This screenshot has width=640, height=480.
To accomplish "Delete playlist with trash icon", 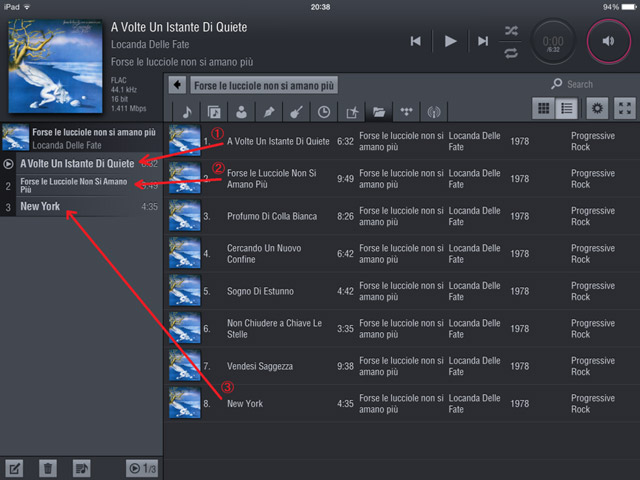I will pos(47,468).
